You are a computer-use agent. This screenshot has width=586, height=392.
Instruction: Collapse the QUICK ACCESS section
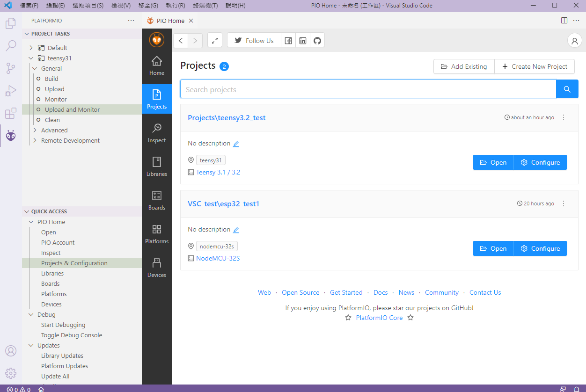[x=82, y=211]
